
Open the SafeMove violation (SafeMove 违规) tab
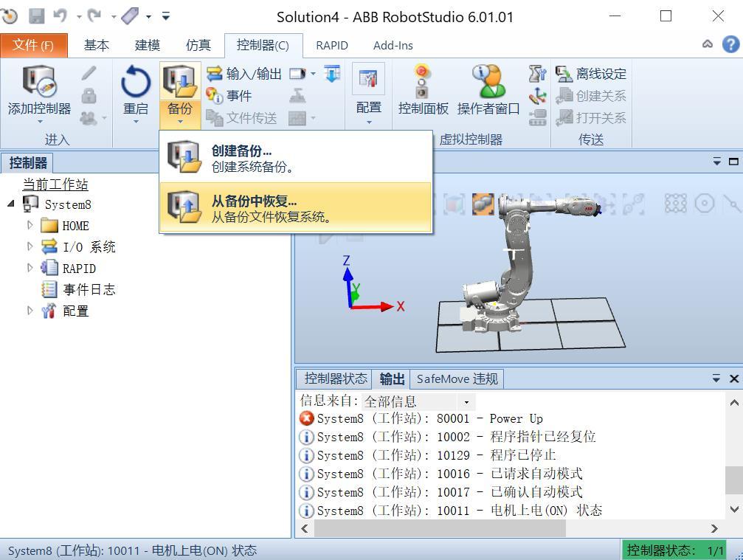pyautogui.click(x=457, y=379)
